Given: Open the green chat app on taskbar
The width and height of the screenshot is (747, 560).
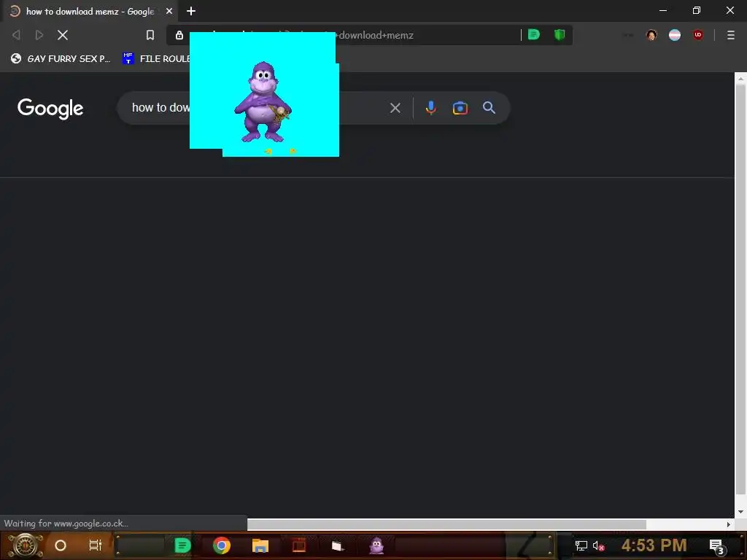Looking at the screenshot, I should point(182,545).
